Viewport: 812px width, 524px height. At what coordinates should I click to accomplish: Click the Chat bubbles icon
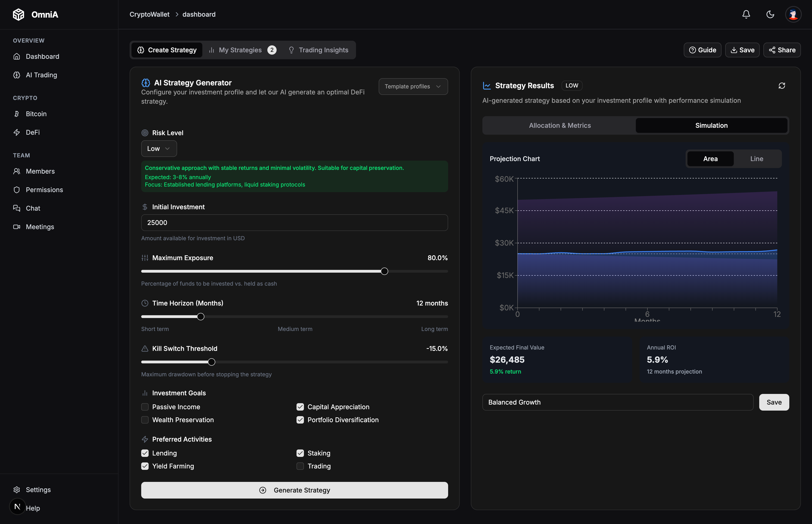click(17, 208)
